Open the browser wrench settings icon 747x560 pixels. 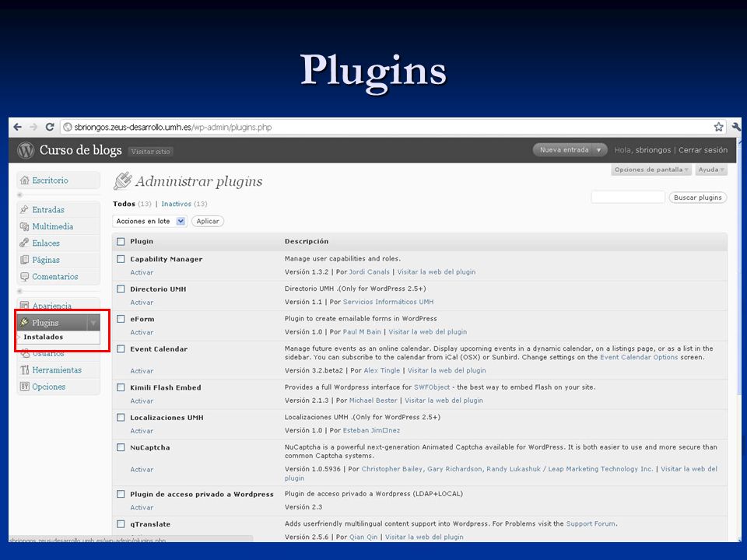pyautogui.click(x=736, y=127)
